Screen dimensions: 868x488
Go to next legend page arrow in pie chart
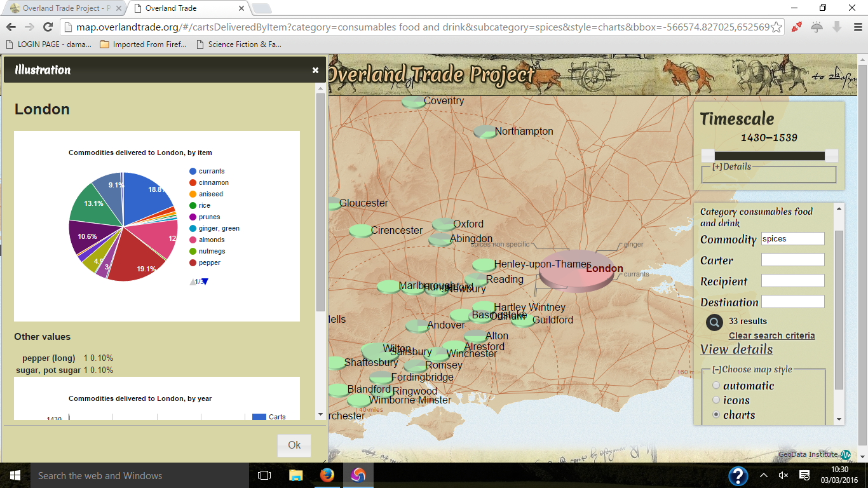pyautogui.click(x=205, y=281)
